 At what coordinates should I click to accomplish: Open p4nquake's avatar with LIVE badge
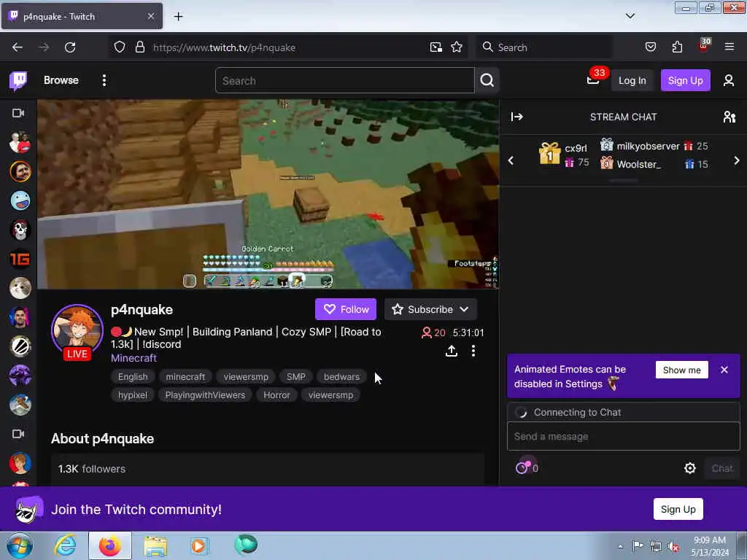point(77,332)
